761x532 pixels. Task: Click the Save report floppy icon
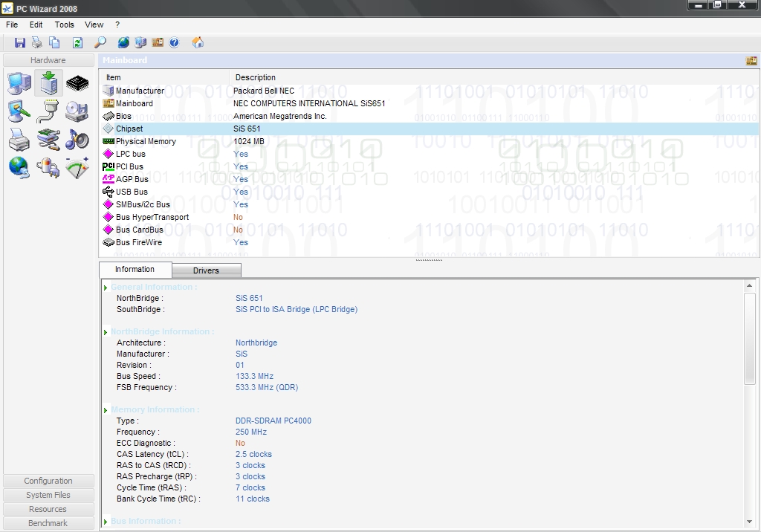(x=20, y=42)
